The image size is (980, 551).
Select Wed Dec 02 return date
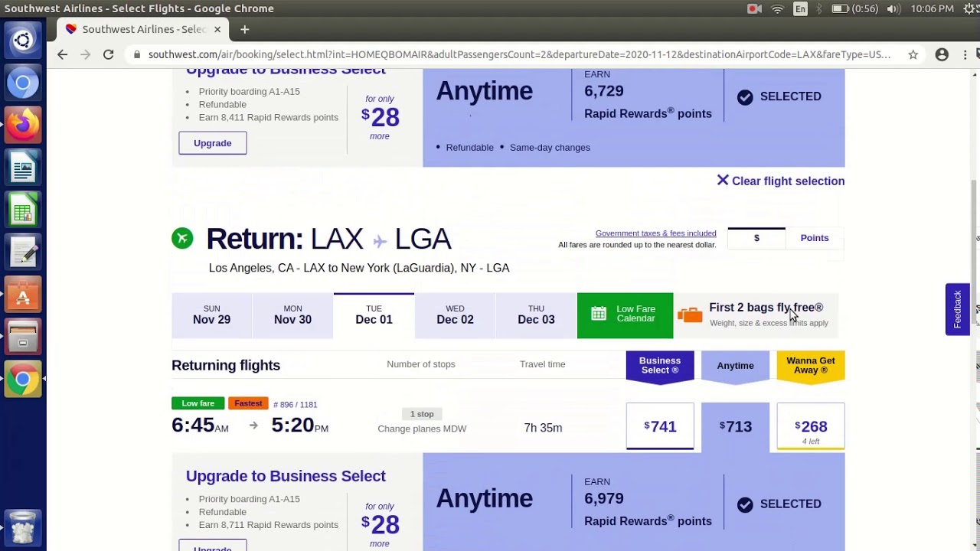click(x=455, y=315)
